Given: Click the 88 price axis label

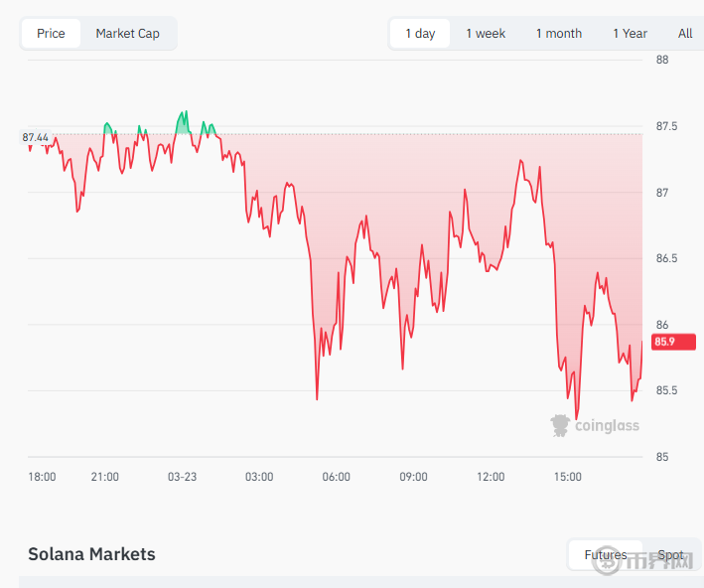Looking at the screenshot, I should tap(662, 60).
